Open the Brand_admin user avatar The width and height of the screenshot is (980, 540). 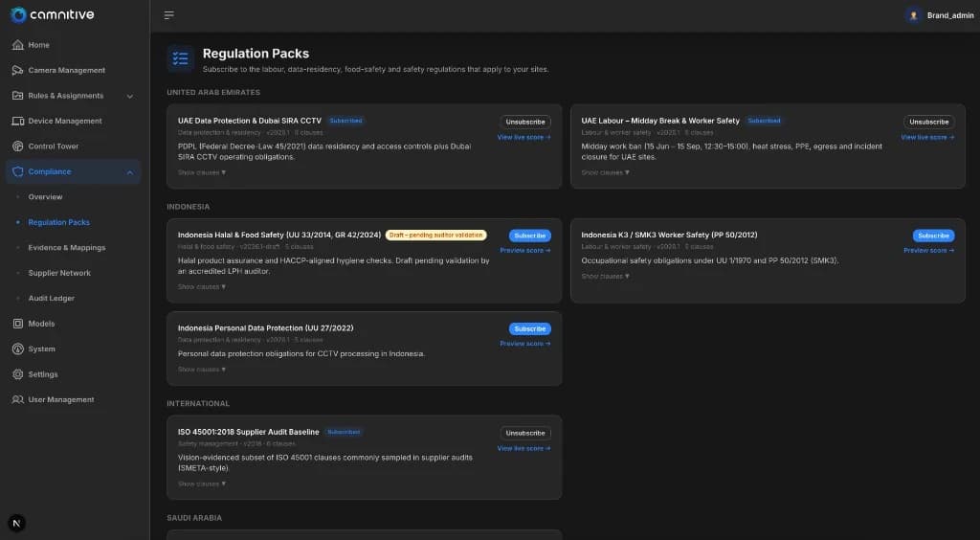913,15
